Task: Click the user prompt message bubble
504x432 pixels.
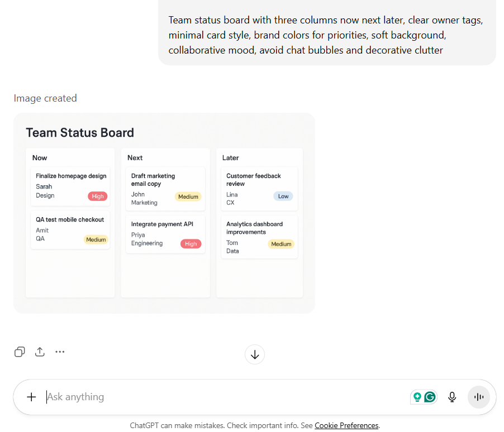Action: coord(327,35)
